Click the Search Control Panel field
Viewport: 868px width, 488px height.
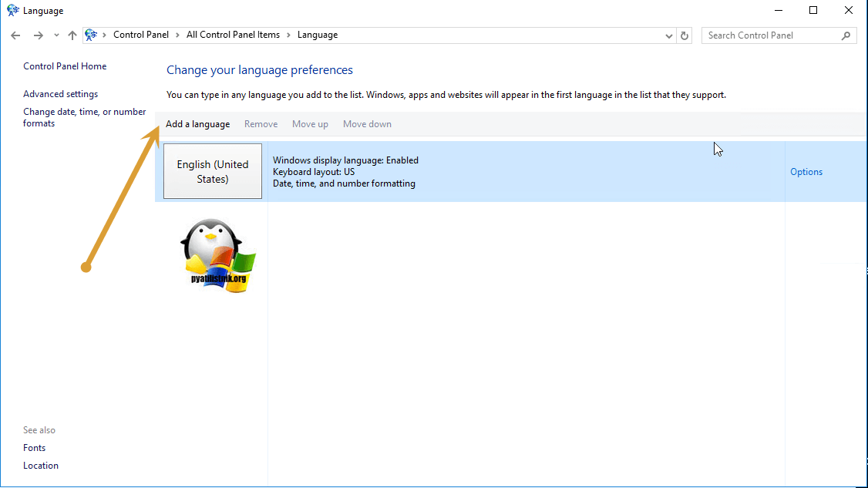coord(771,35)
